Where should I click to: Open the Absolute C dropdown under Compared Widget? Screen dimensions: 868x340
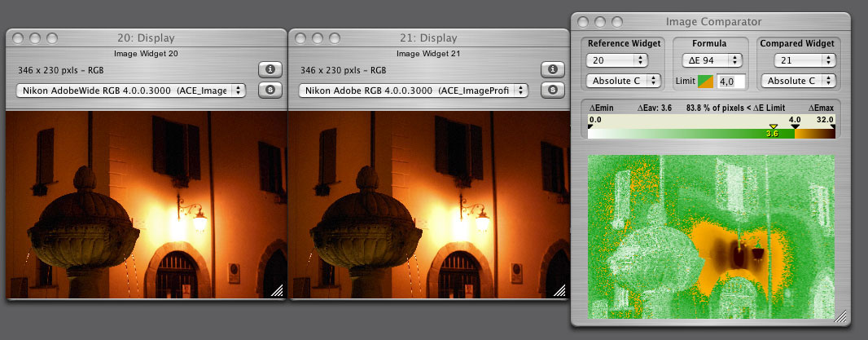[798, 81]
